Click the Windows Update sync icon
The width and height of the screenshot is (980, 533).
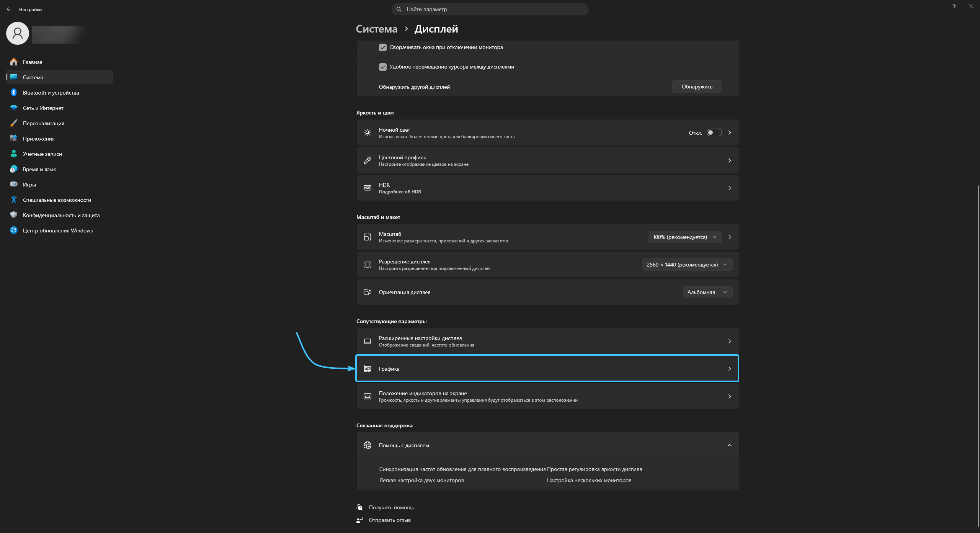(x=14, y=231)
